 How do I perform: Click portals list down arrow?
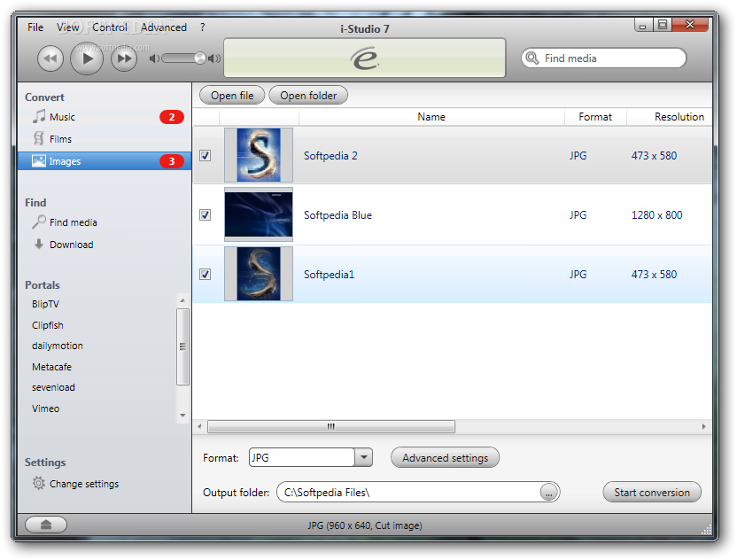[182, 416]
